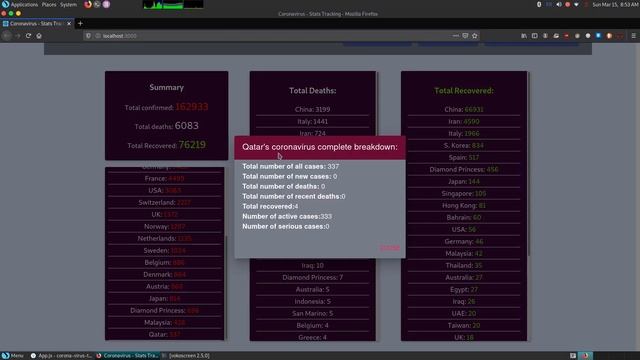
Task: Select Norway in the confirmed list
Action: tap(164, 226)
